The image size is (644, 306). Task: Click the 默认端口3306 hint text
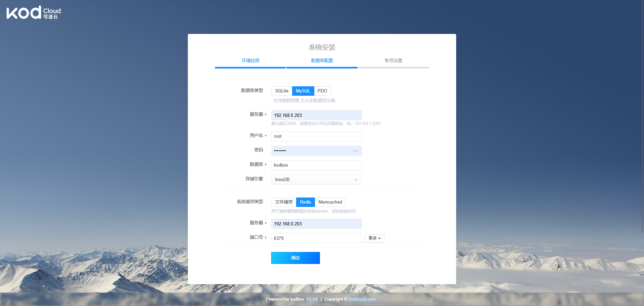tap(326, 124)
